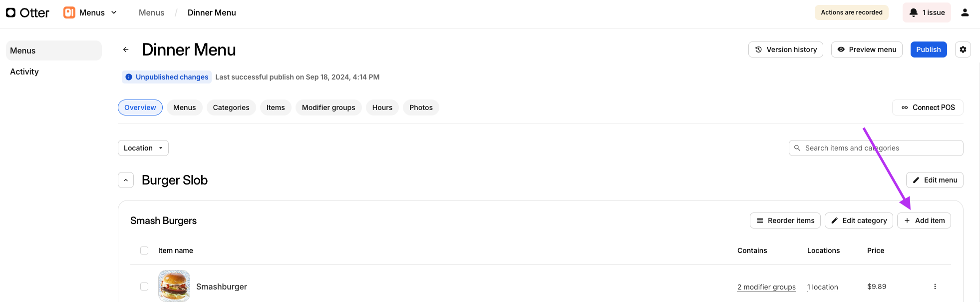Open the user profile icon
This screenshot has width=980, height=302.
[x=965, y=12]
